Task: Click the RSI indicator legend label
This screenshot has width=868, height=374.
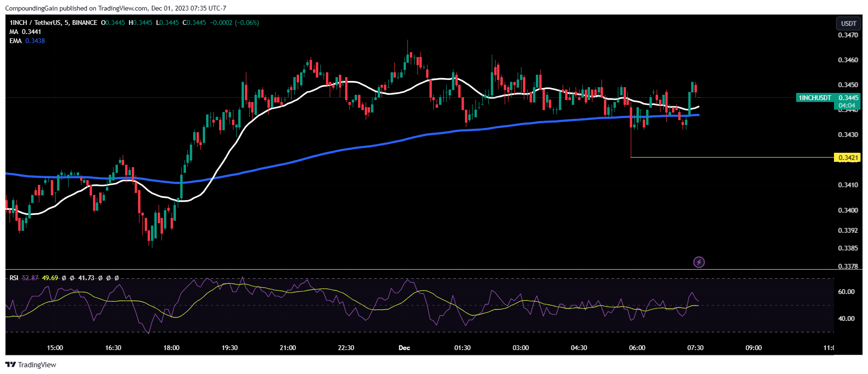Action: (14, 278)
